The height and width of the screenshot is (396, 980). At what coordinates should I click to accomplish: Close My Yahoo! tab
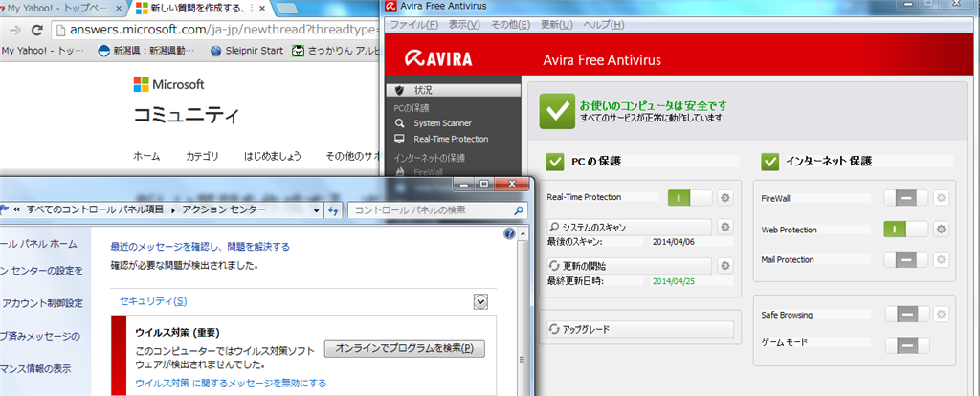(x=119, y=9)
